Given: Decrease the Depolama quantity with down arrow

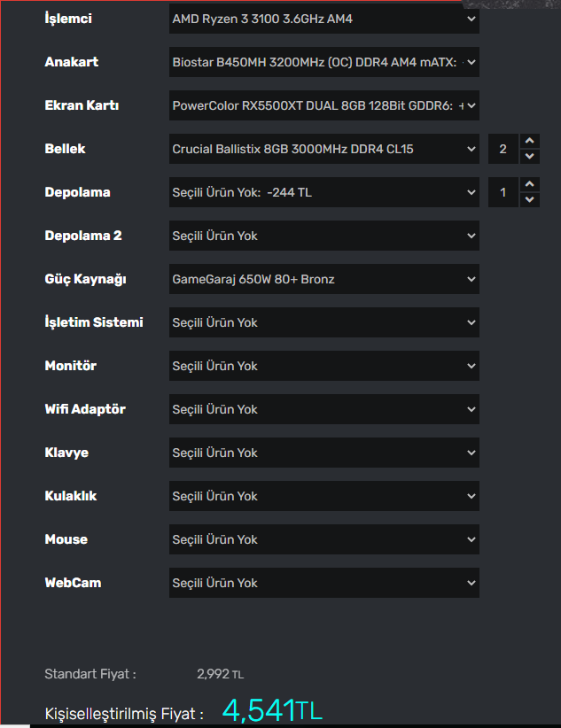Looking at the screenshot, I should click(x=529, y=200).
